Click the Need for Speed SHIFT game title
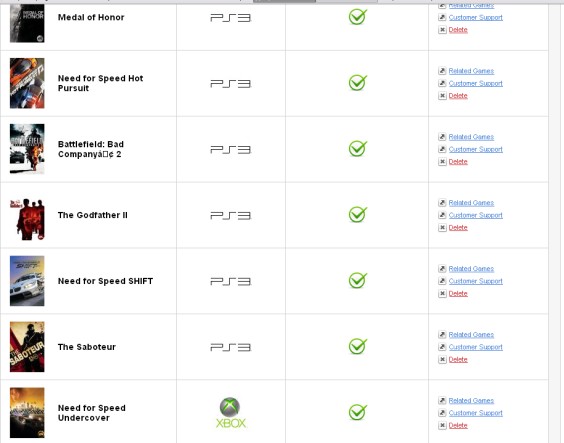Viewport: 564px width, 443px height. pyautogui.click(x=105, y=281)
